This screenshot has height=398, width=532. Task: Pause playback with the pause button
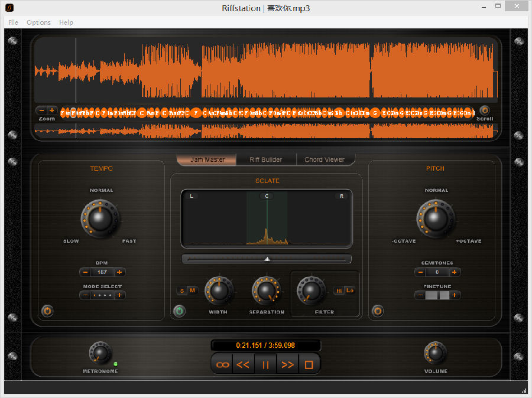coord(265,365)
